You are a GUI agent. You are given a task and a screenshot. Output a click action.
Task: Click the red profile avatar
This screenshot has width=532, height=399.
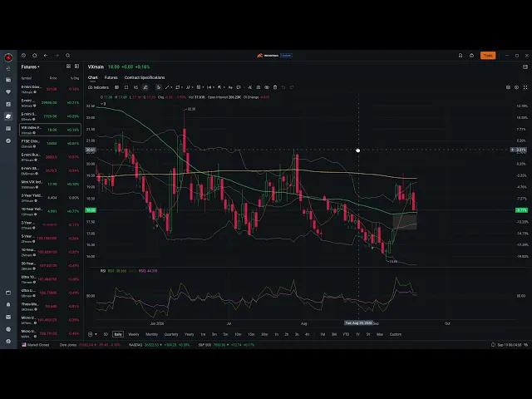(8, 57)
